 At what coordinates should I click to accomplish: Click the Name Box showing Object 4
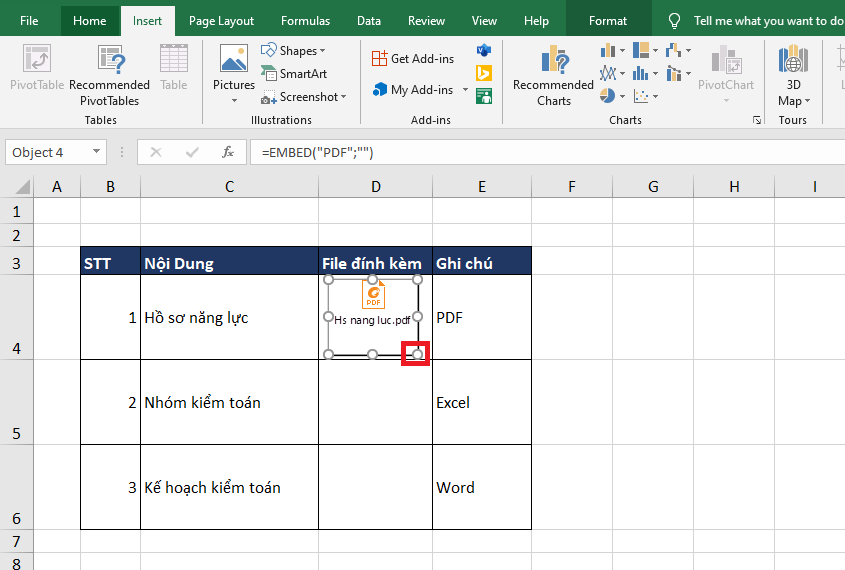(49, 152)
